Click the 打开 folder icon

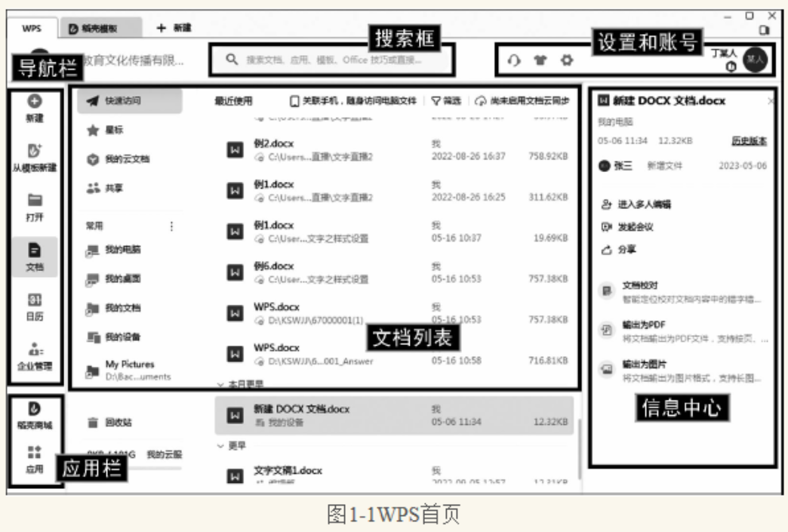35,200
